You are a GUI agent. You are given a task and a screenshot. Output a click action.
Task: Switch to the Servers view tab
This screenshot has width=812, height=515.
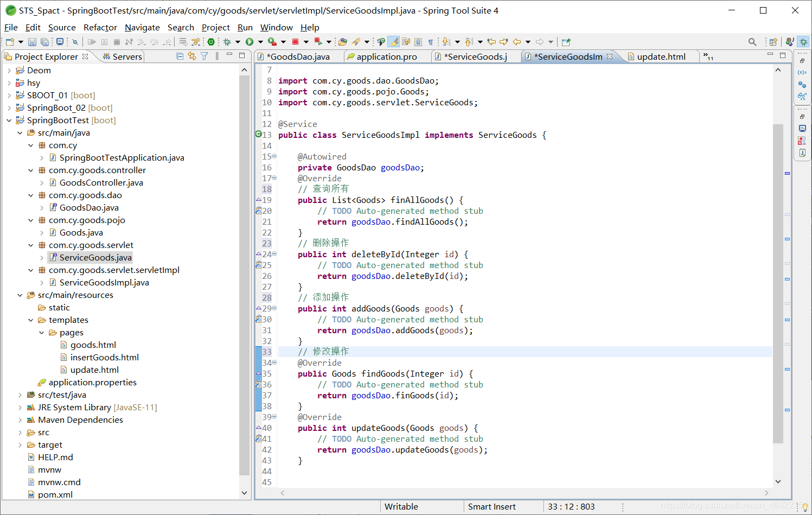tap(122, 56)
